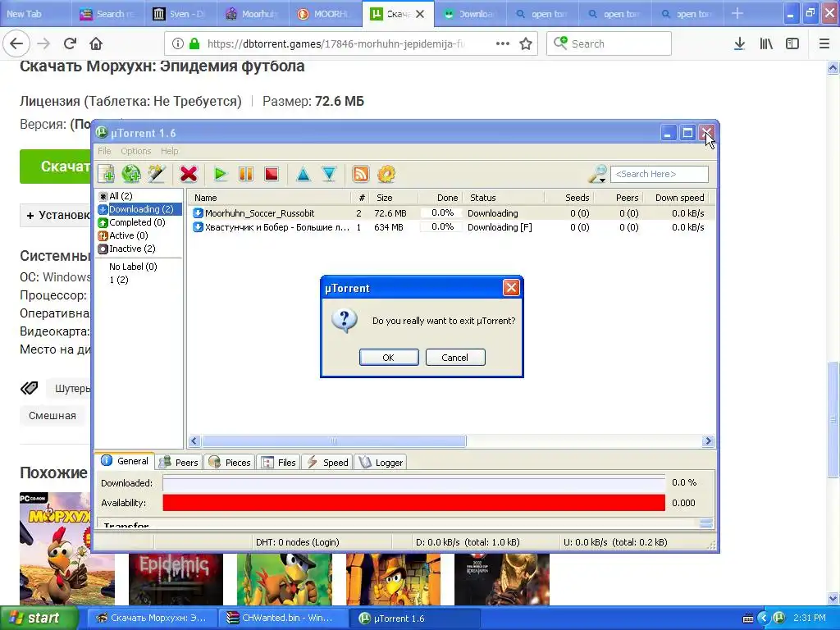
Task: Open Firefox Library icon
Action: pos(766,43)
